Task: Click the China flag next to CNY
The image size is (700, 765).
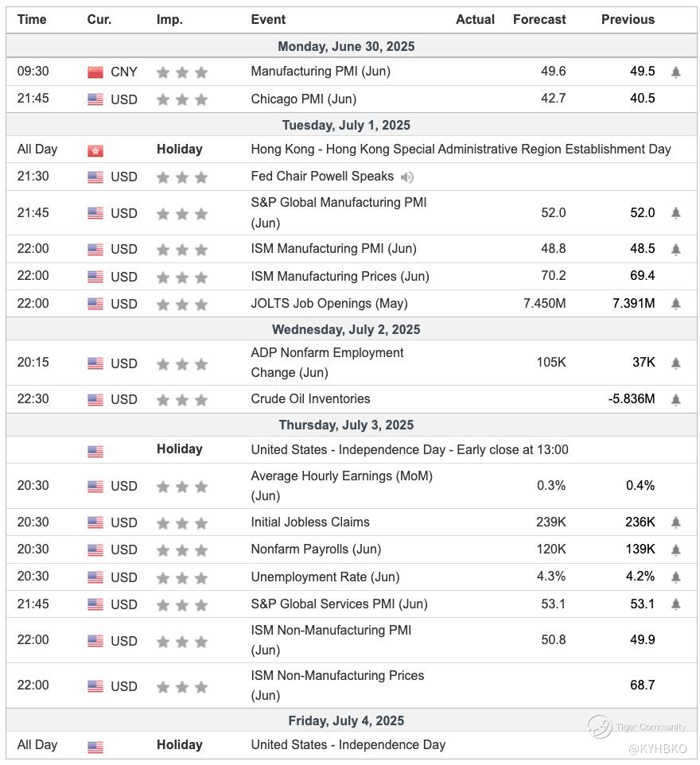Action: point(95,72)
